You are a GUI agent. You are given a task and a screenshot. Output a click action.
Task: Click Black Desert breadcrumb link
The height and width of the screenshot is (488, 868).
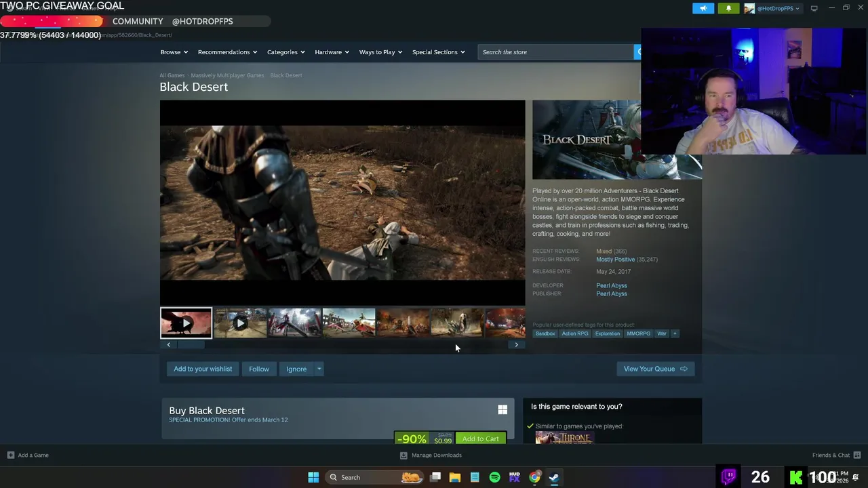[286, 75]
